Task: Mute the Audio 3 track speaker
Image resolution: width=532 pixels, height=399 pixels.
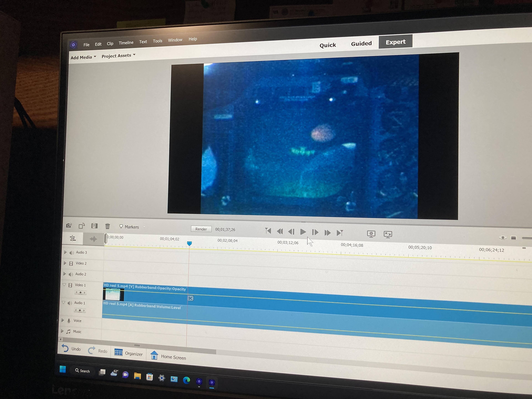Action: point(71,253)
